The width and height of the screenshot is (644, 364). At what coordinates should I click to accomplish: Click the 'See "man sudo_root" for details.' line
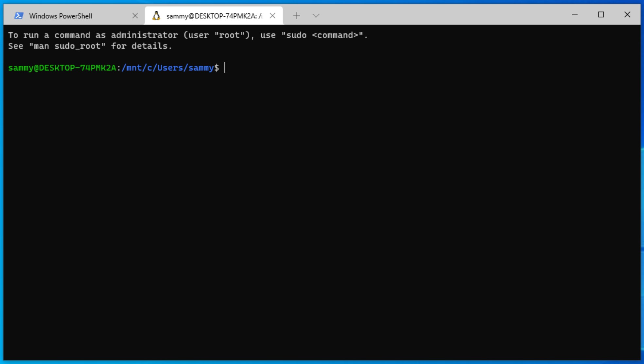click(x=90, y=46)
